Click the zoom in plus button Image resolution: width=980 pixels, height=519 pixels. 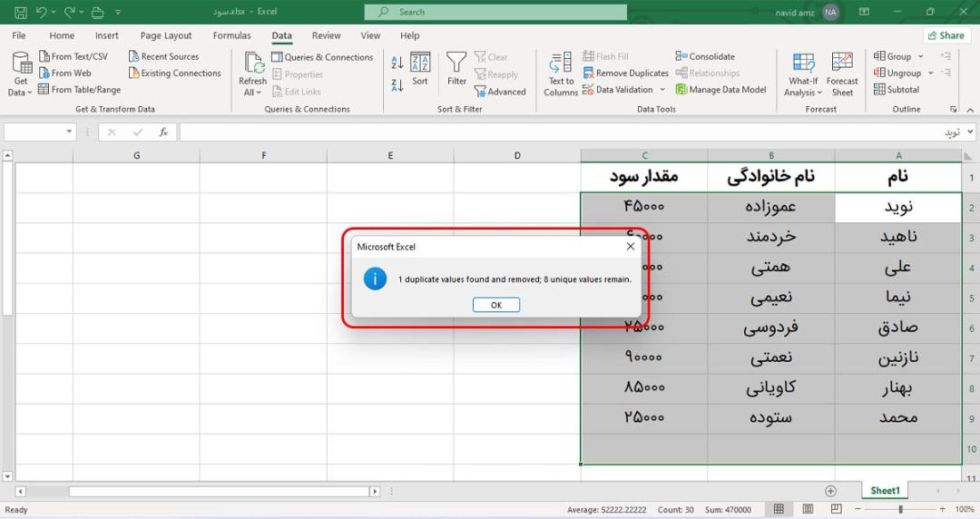point(943,509)
